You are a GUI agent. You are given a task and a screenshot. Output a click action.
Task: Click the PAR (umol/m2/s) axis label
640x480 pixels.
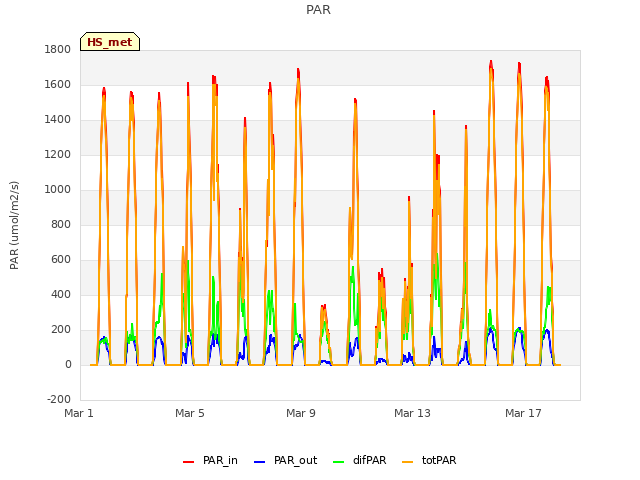[14, 225]
